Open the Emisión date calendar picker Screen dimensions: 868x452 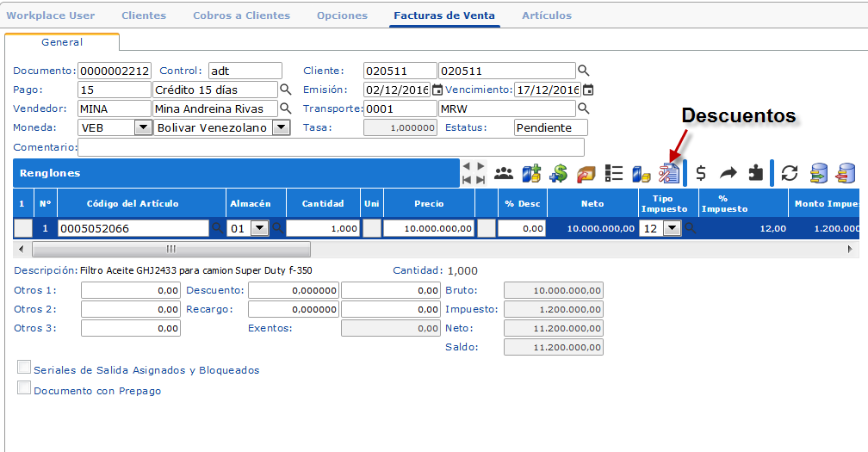click(x=437, y=90)
